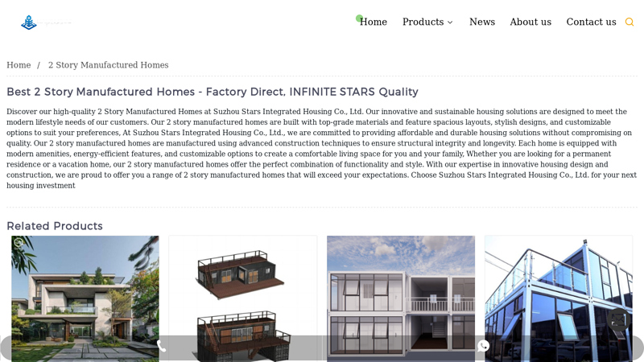Open the modern villa product thumbnail
The height and width of the screenshot is (362, 644).
point(85,298)
